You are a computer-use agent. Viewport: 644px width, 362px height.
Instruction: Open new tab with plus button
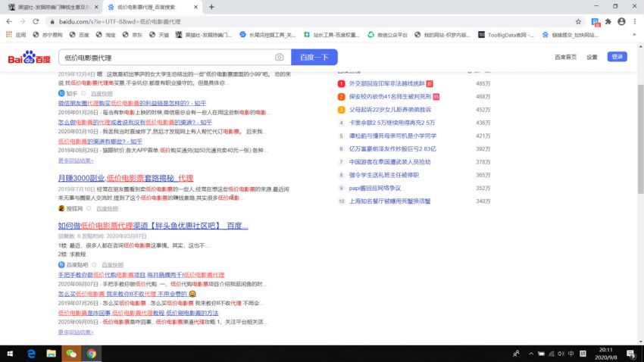[x=211, y=7]
